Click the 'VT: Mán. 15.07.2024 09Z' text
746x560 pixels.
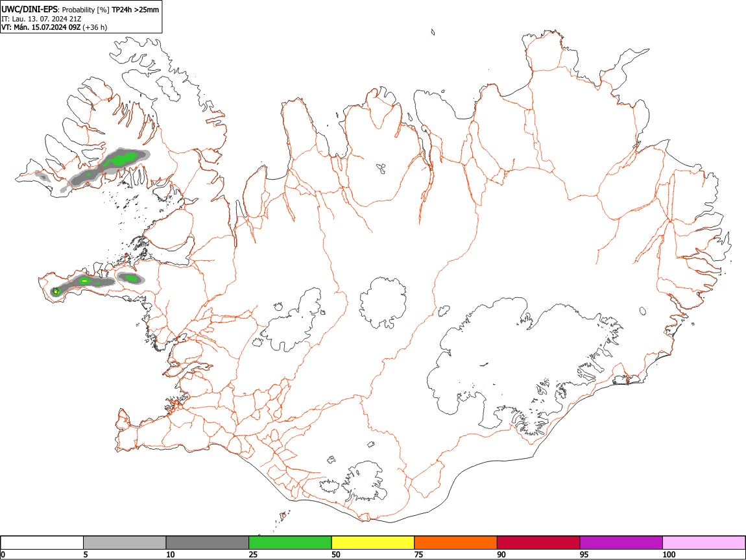41,27
